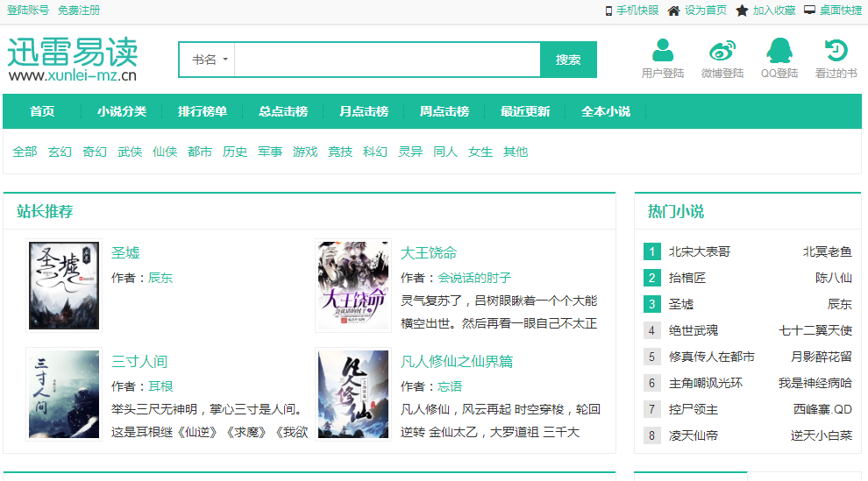This screenshot has height=481, width=868.
Task: Click the 迅雷易读 site logo
Action: 73,60
